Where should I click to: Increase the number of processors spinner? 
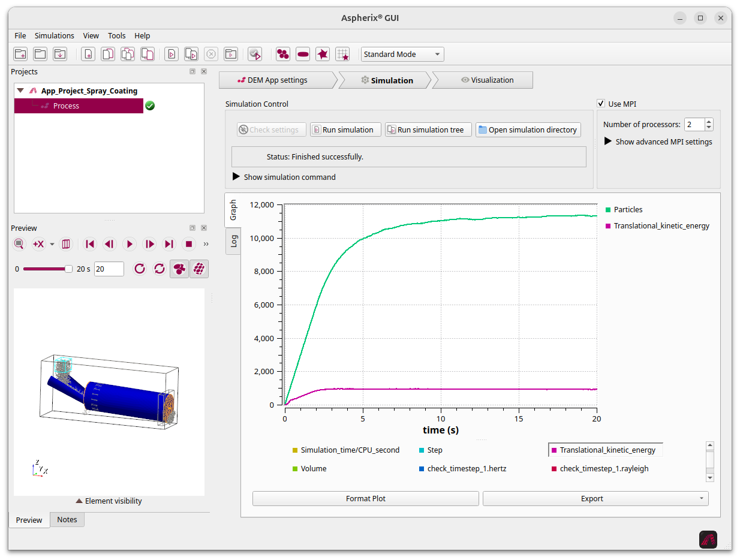tap(709, 122)
